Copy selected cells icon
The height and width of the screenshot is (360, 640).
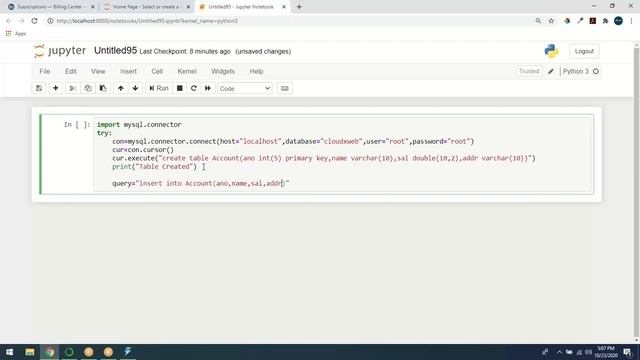click(x=88, y=88)
